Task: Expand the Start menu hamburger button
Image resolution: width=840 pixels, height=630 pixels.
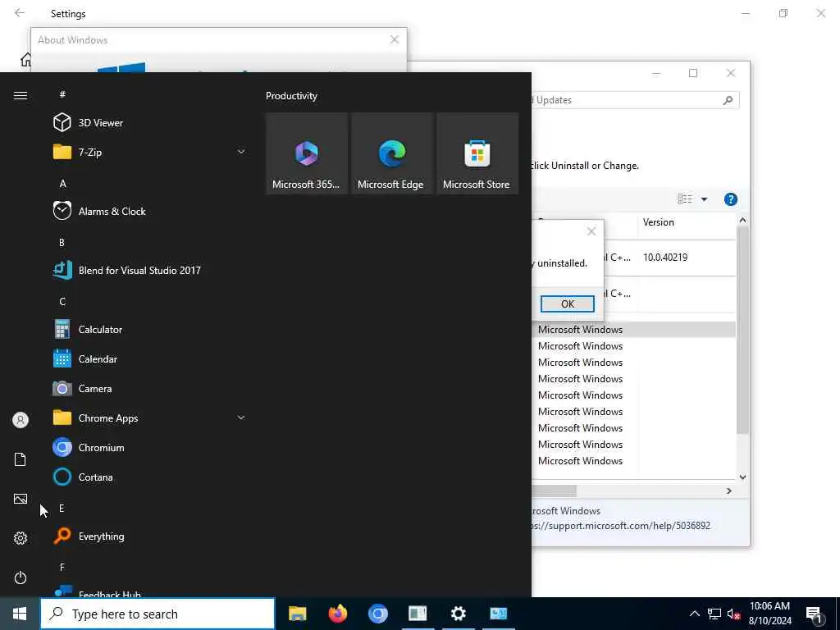Action: 21,95
